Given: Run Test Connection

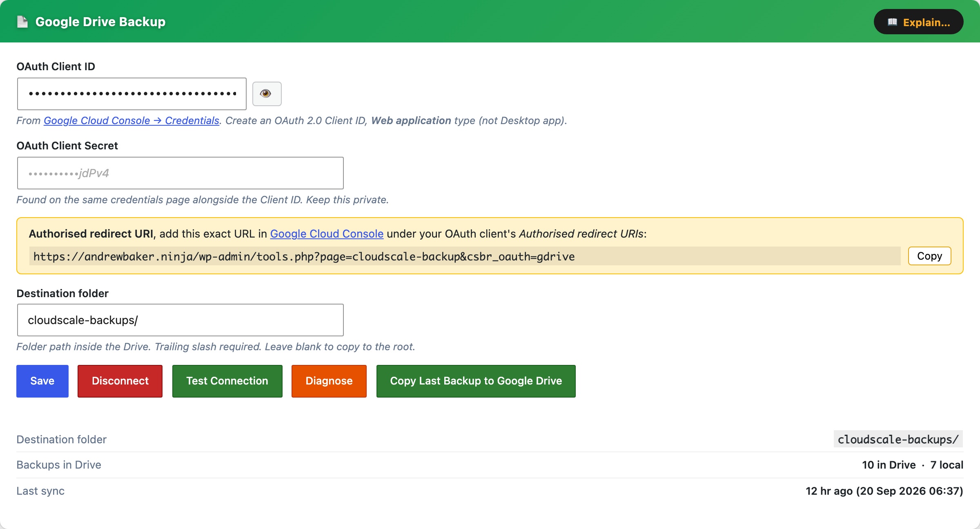Looking at the screenshot, I should point(227,381).
